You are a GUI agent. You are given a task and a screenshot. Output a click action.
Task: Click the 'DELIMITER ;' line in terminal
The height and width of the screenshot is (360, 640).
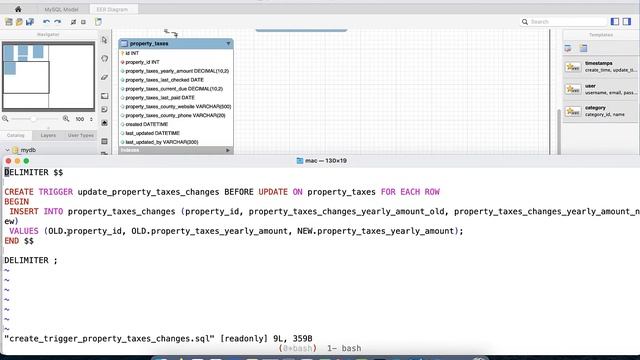(31, 260)
